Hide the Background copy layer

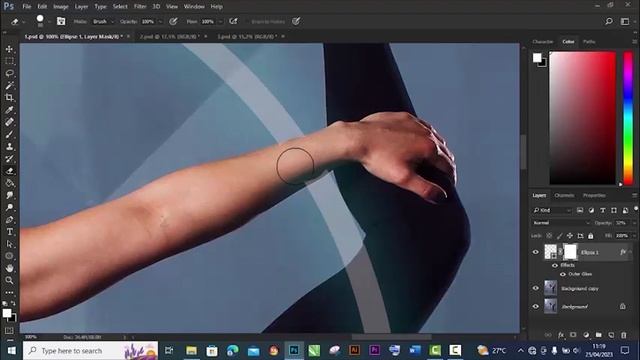[x=536, y=288]
